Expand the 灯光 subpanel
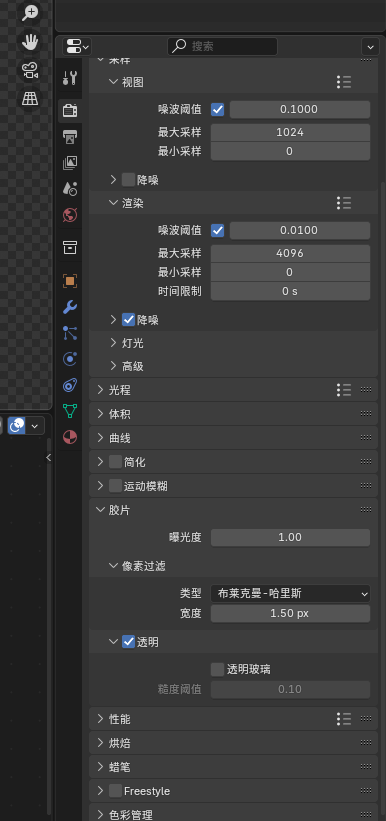Screen dimensions: 386x821 (114, 343)
